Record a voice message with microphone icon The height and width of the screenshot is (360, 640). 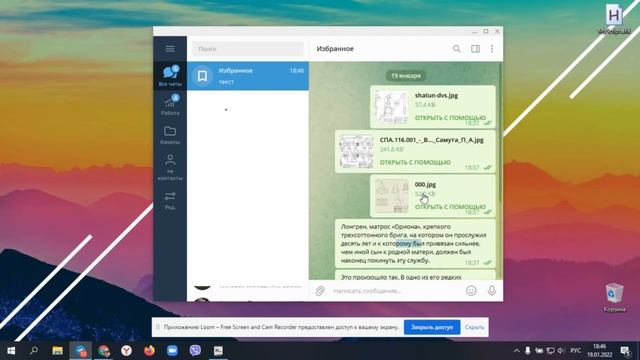tap(492, 291)
